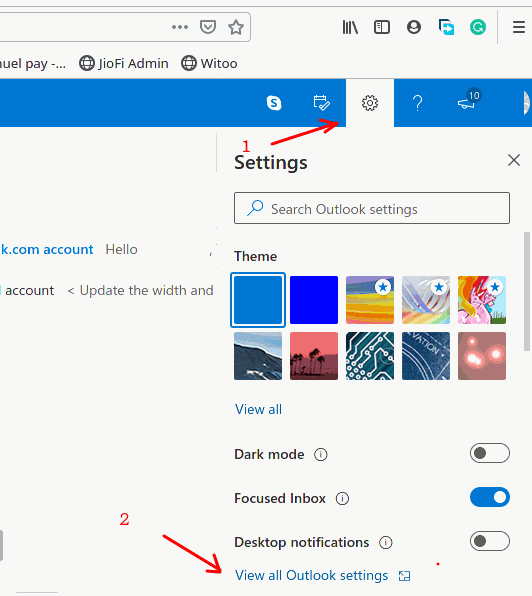This screenshot has width=532, height=596.
Task: Choose the unicorn theme
Action: point(481,300)
